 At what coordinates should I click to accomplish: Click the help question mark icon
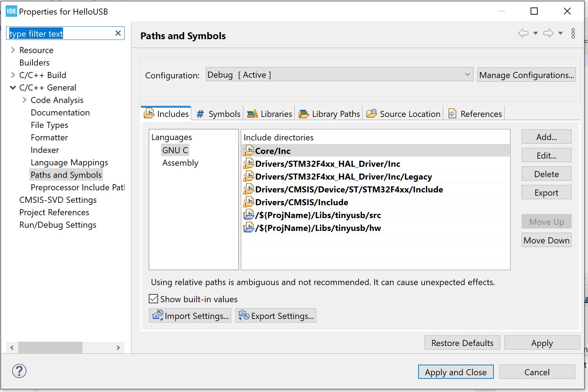[x=19, y=371]
